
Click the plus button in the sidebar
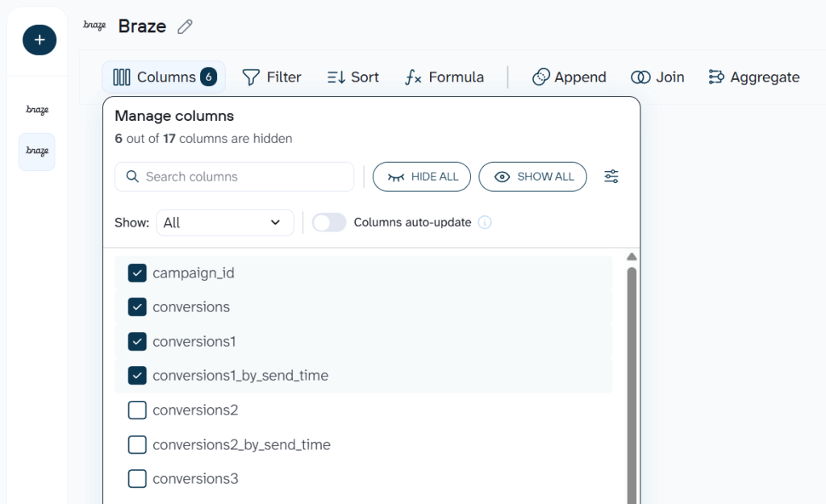[39, 40]
